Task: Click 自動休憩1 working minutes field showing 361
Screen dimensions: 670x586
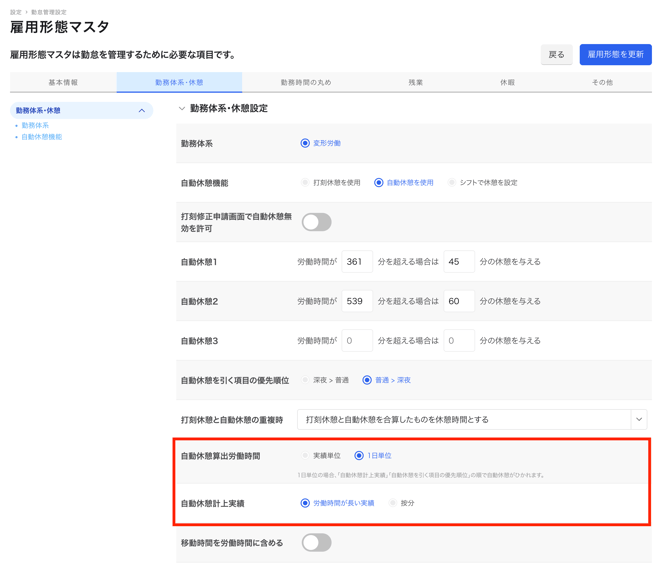Action: pyautogui.click(x=357, y=262)
